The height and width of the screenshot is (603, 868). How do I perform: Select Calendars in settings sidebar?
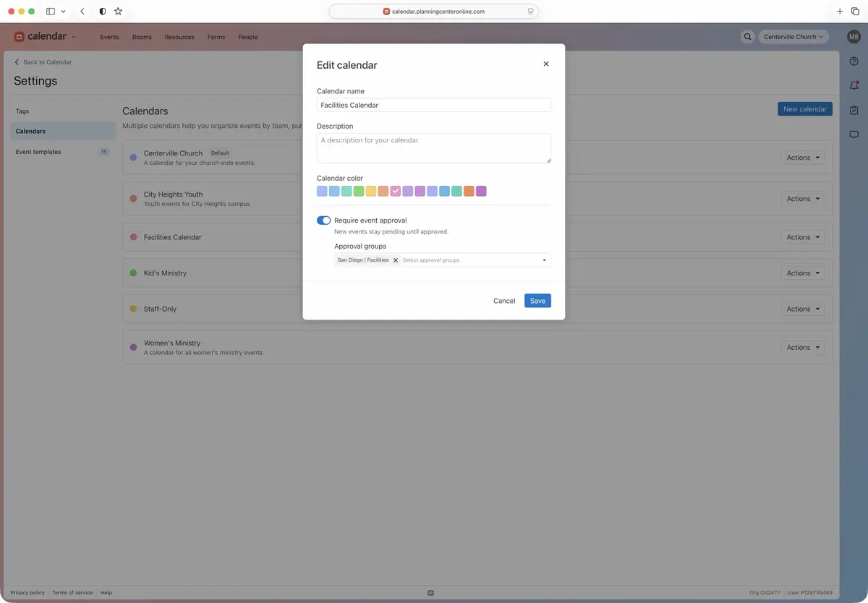(62, 132)
